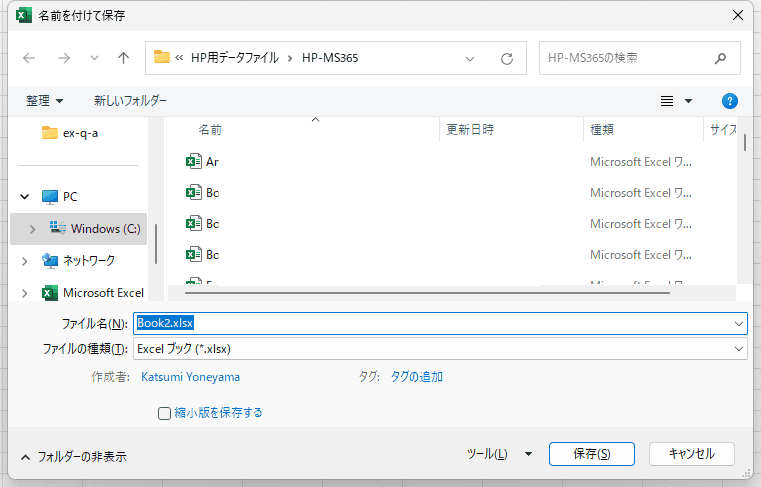Click the タグの追加 link
The image size is (761, 487).
[x=416, y=377]
